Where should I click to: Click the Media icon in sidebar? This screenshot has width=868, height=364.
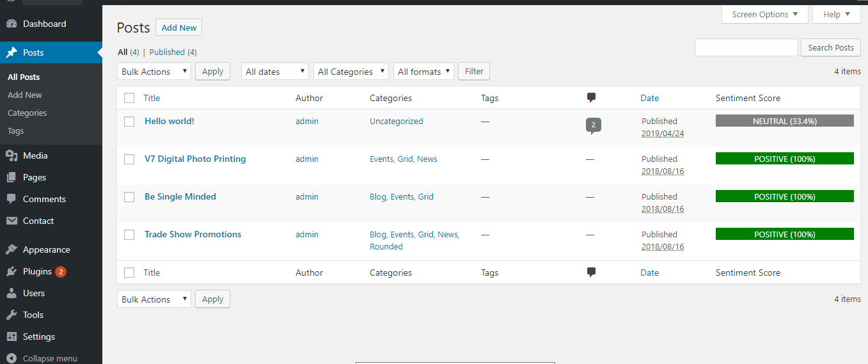click(x=12, y=155)
